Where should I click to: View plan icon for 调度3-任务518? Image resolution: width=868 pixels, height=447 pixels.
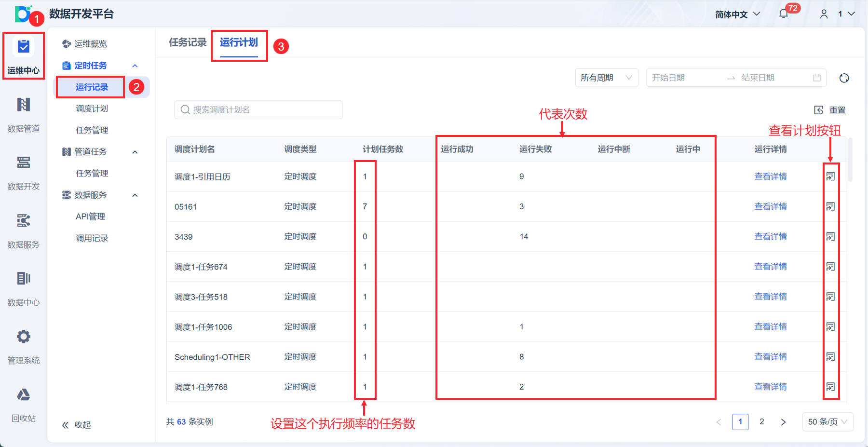click(830, 297)
